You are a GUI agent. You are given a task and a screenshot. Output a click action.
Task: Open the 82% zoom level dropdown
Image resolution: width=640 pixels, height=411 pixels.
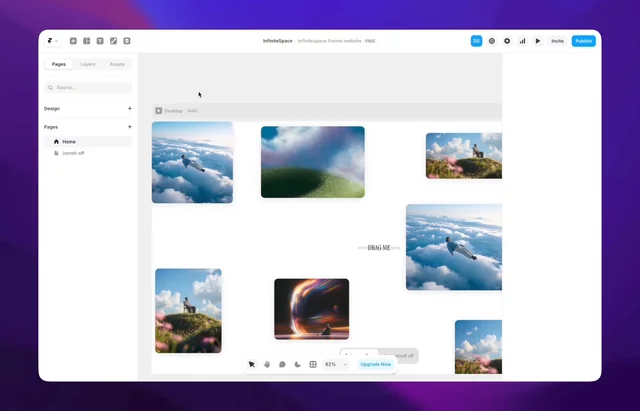pos(336,364)
